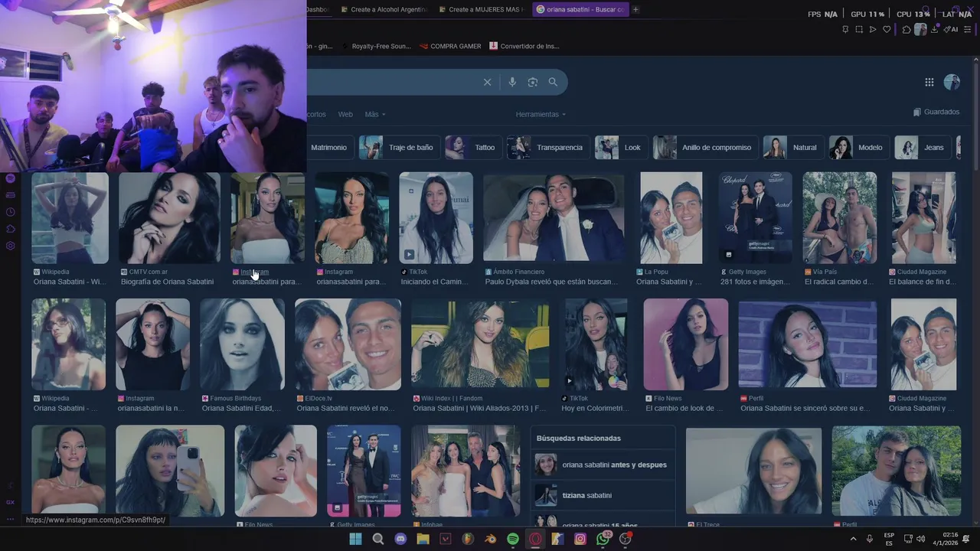Show hidden system tray icons
980x551 pixels.
853,539
